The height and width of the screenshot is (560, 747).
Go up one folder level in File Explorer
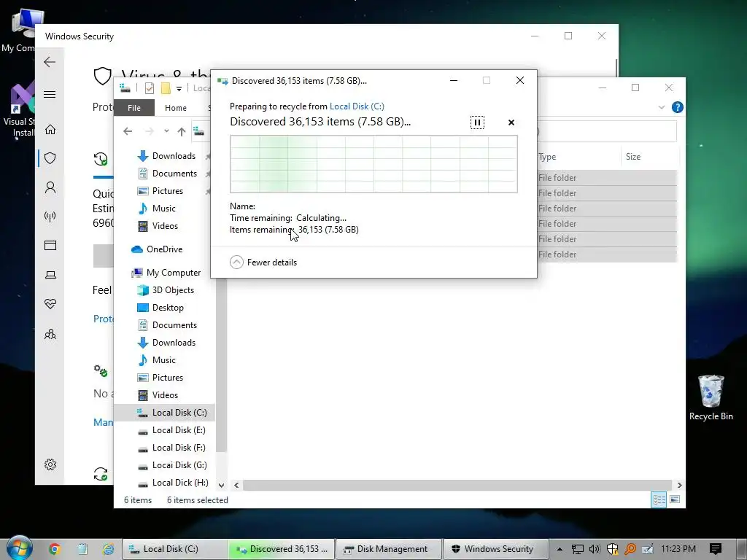pos(182,131)
